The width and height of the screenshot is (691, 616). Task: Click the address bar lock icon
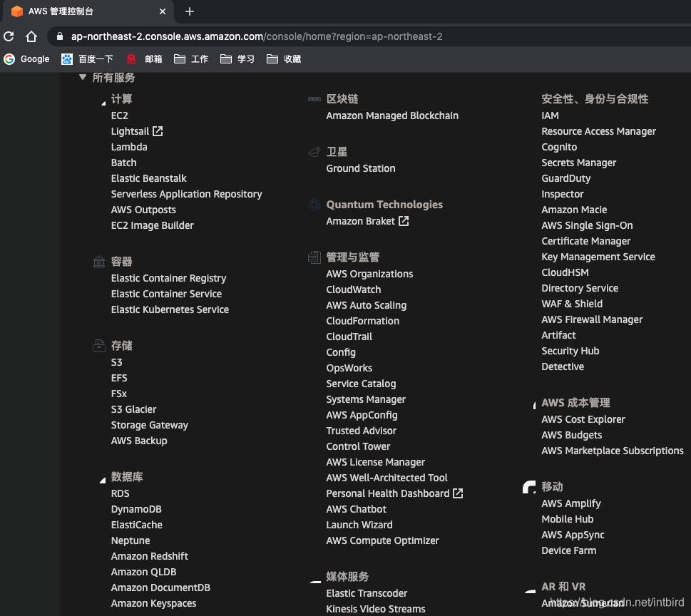60,36
